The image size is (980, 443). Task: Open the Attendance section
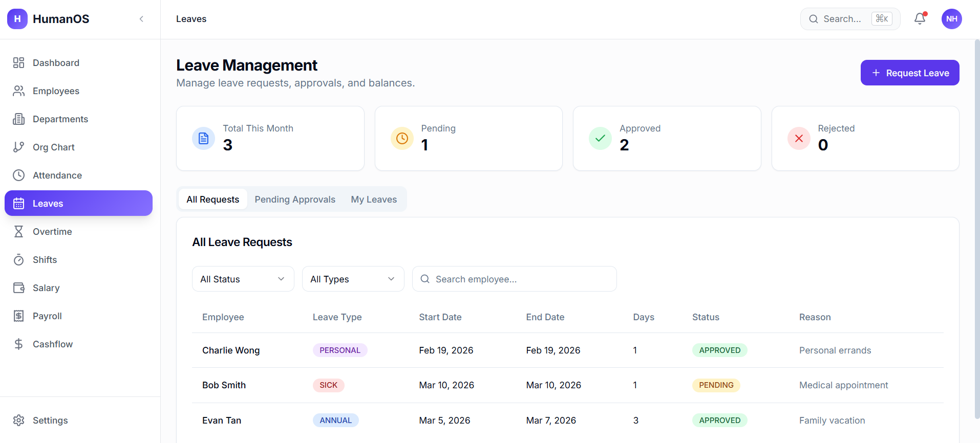[x=57, y=175]
